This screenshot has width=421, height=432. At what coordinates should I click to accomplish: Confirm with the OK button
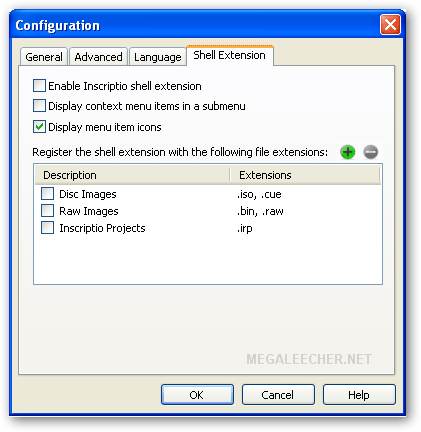tap(197, 395)
